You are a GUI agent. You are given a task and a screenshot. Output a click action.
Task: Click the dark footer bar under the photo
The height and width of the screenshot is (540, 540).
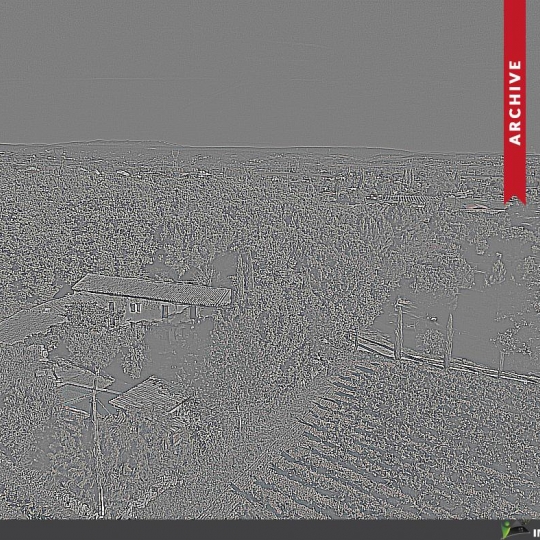click(270, 530)
